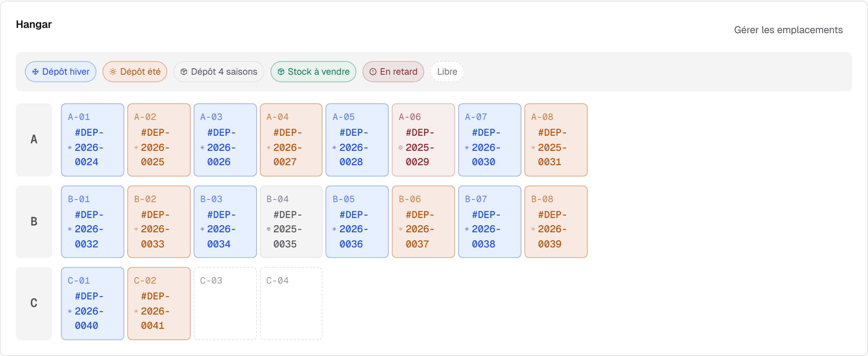The width and height of the screenshot is (868, 356).
Task: Click the box icon in slot B-04
Action: click(x=269, y=229)
